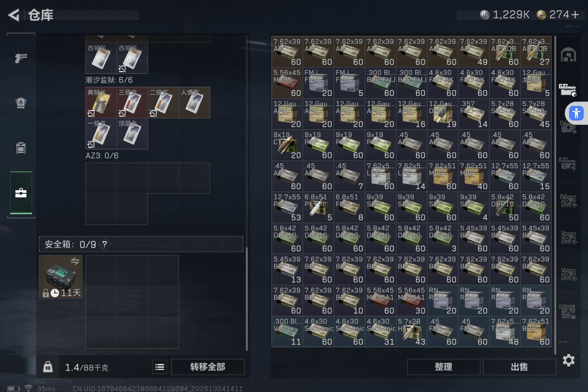Select the 三级监 keycard item
The height and width of the screenshot is (392, 588).
click(132, 102)
